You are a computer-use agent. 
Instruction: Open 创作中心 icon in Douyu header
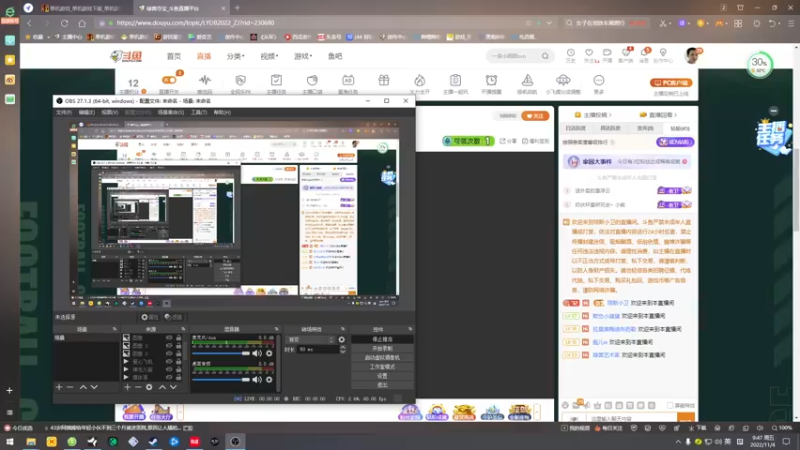(x=663, y=53)
